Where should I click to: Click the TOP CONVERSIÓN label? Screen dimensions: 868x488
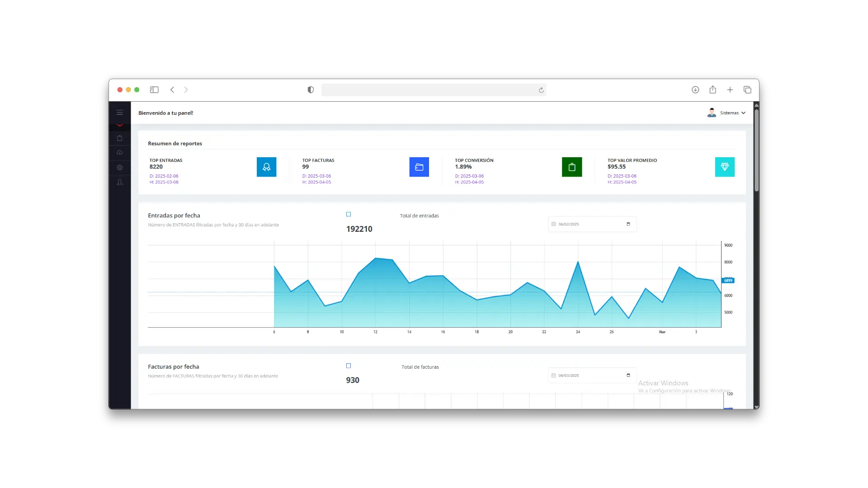click(474, 160)
